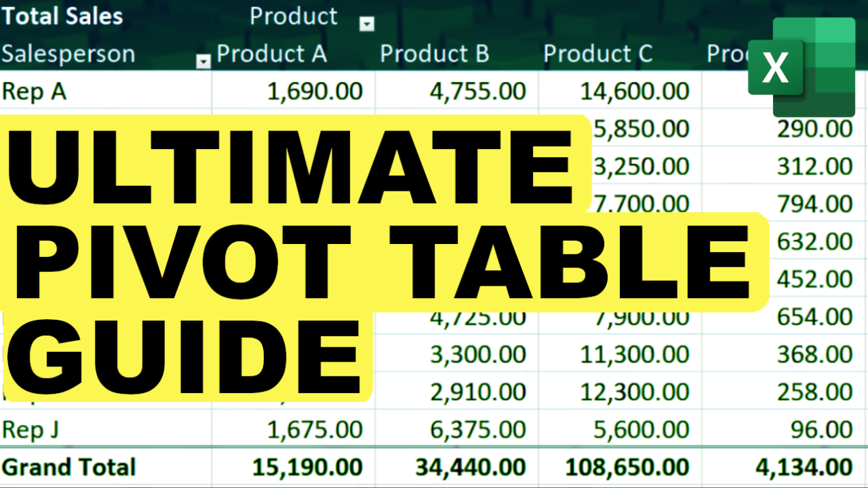Click the white X on the Excel logo
This screenshot has height=488, width=868.
[x=776, y=68]
